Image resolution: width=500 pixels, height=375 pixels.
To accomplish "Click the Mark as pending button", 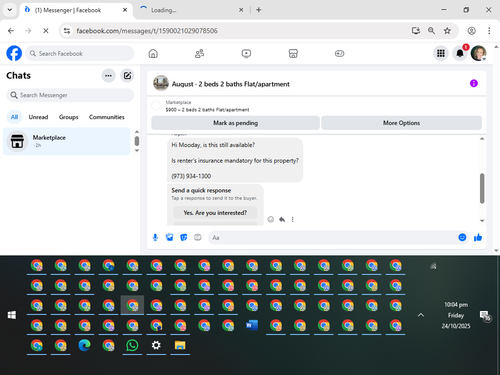I will (235, 123).
